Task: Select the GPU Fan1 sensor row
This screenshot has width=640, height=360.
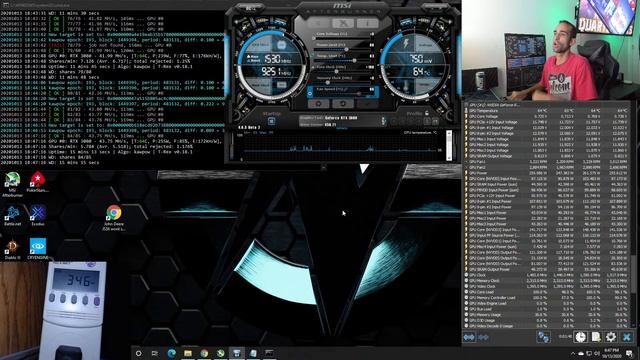Action: 547,162
